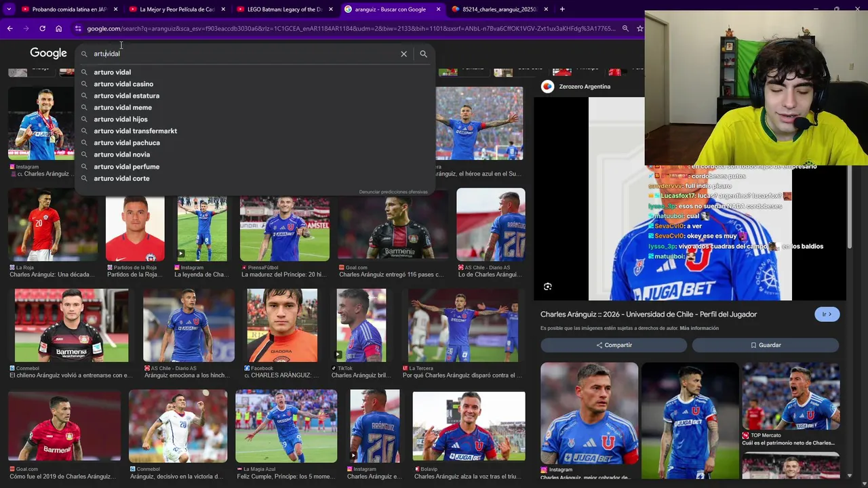
Task: Open Facebook CHARLES ARANGUIZ orange shirt image
Action: 282,325
